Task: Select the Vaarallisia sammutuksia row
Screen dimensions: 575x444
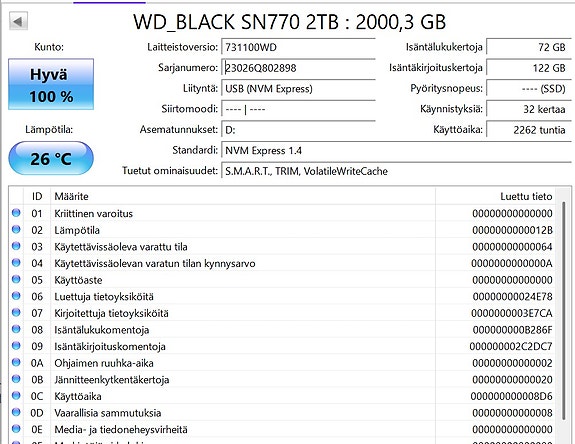Action: coord(282,412)
